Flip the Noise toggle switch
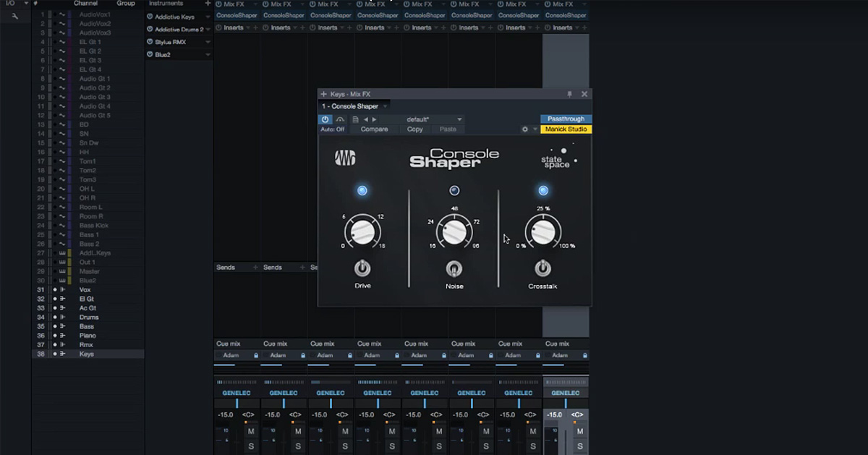This screenshot has width=868, height=455. tap(454, 268)
